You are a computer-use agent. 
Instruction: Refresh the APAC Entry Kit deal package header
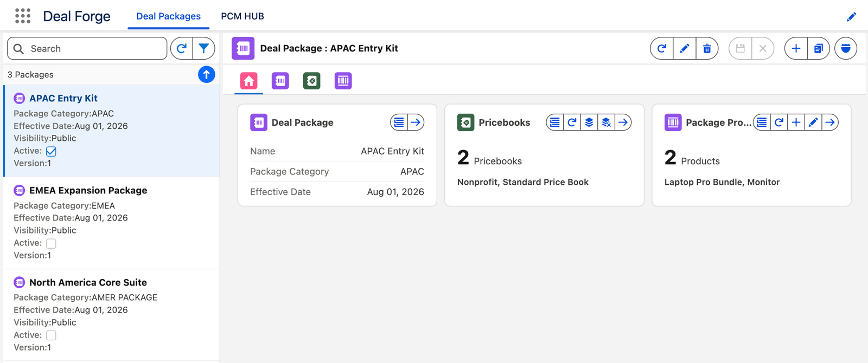point(662,48)
